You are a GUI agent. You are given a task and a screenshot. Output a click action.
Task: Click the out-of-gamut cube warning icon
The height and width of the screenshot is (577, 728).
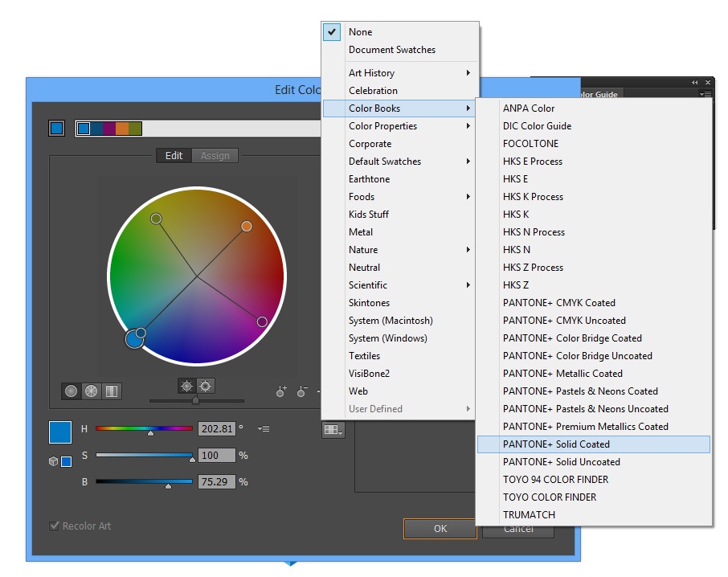tap(53, 461)
